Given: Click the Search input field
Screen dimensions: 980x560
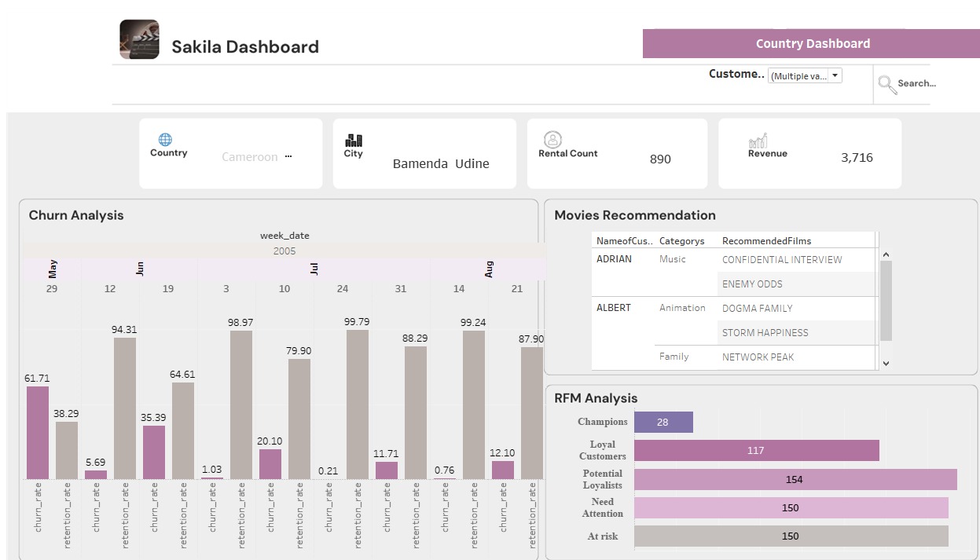Looking at the screenshot, I should point(916,83).
